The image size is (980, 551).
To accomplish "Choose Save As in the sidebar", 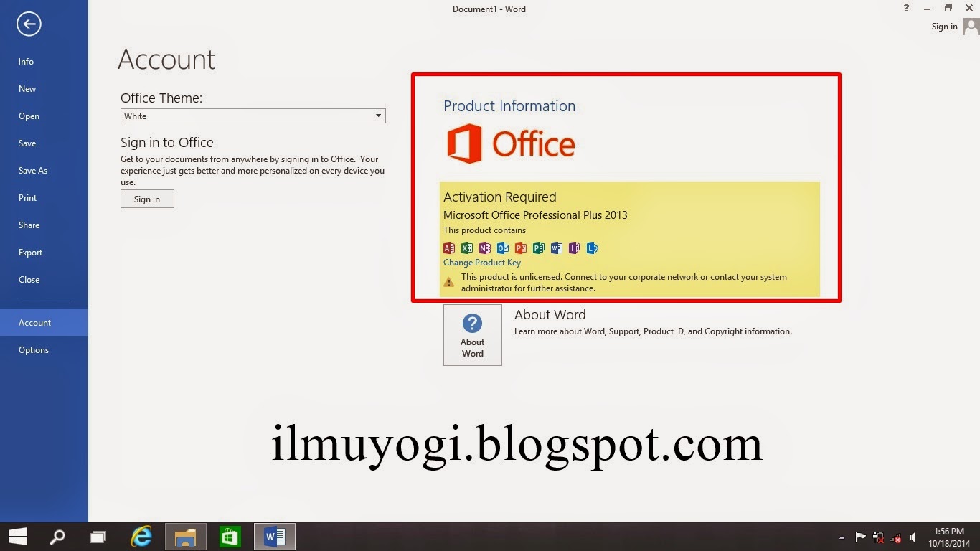I will [x=44, y=171].
